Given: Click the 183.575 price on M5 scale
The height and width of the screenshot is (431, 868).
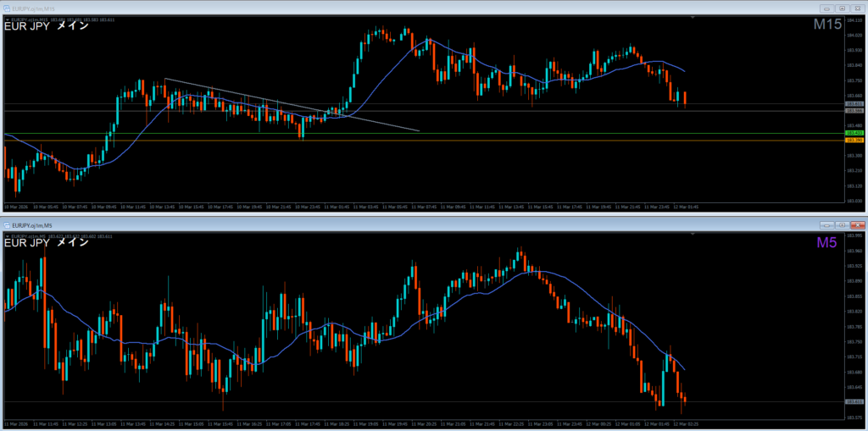Looking at the screenshot, I should point(854,417).
